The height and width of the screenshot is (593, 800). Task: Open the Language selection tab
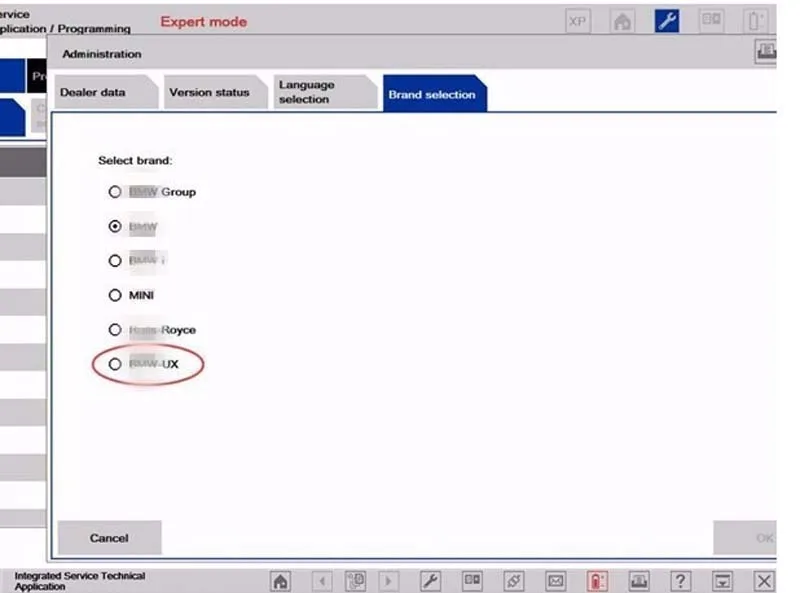point(325,92)
